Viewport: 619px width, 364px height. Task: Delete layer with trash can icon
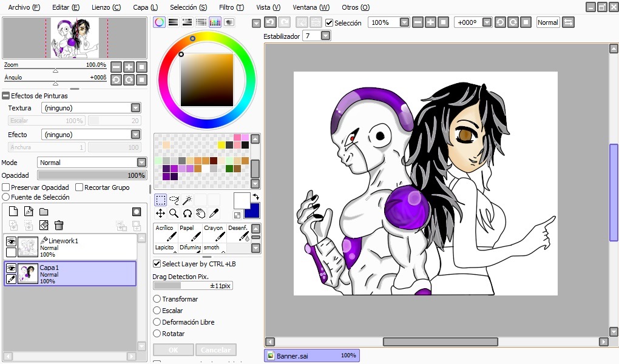pyautogui.click(x=59, y=226)
